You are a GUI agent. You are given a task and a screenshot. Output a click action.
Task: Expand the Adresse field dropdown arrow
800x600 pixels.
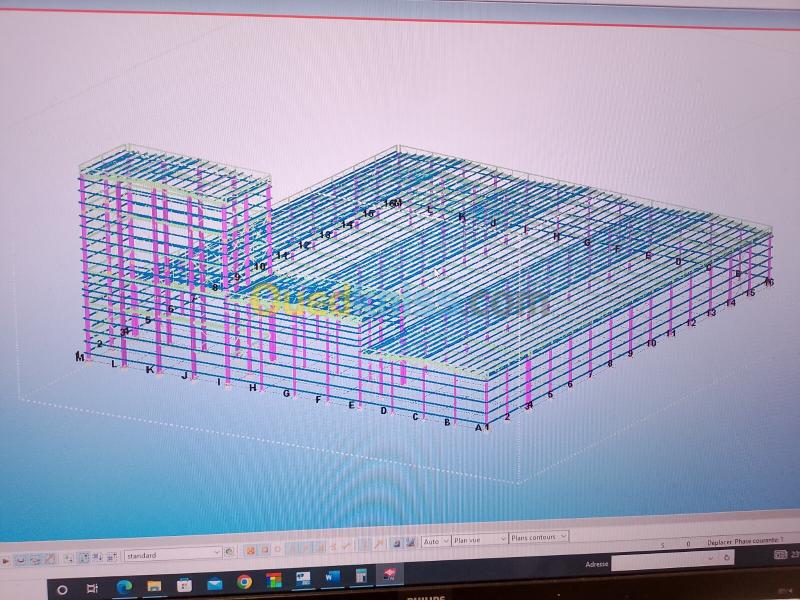711,559
